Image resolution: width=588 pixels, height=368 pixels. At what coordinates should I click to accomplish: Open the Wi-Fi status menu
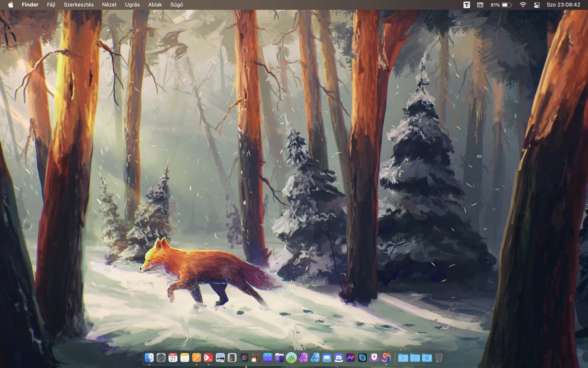523,5
